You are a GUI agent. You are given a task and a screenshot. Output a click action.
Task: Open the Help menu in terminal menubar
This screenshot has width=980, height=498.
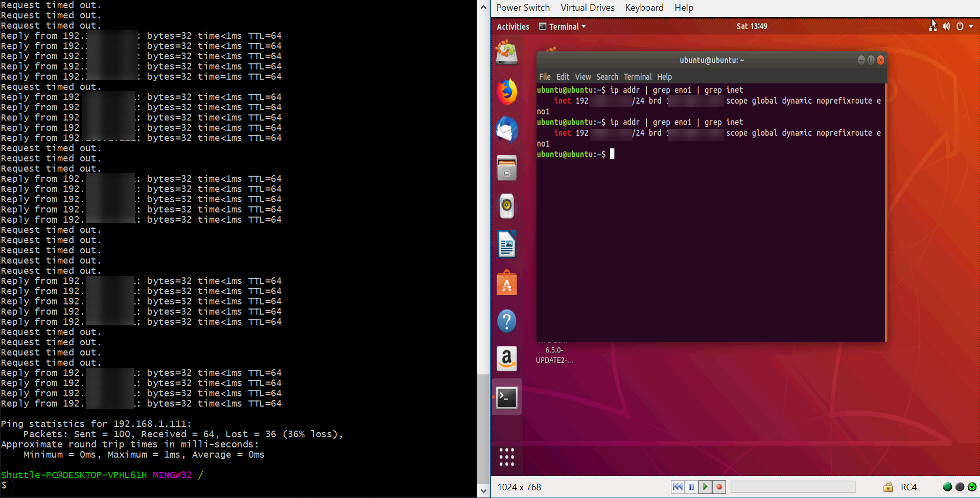click(664, 77)
